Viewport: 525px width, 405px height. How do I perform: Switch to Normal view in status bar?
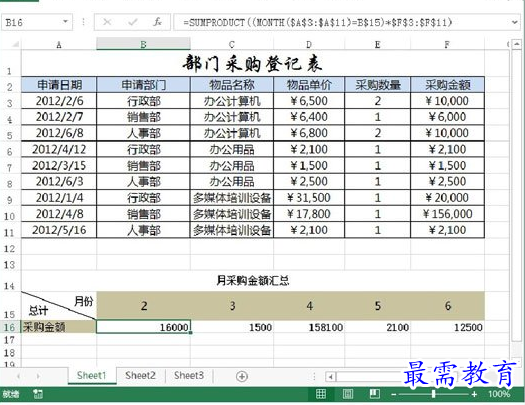321,394
